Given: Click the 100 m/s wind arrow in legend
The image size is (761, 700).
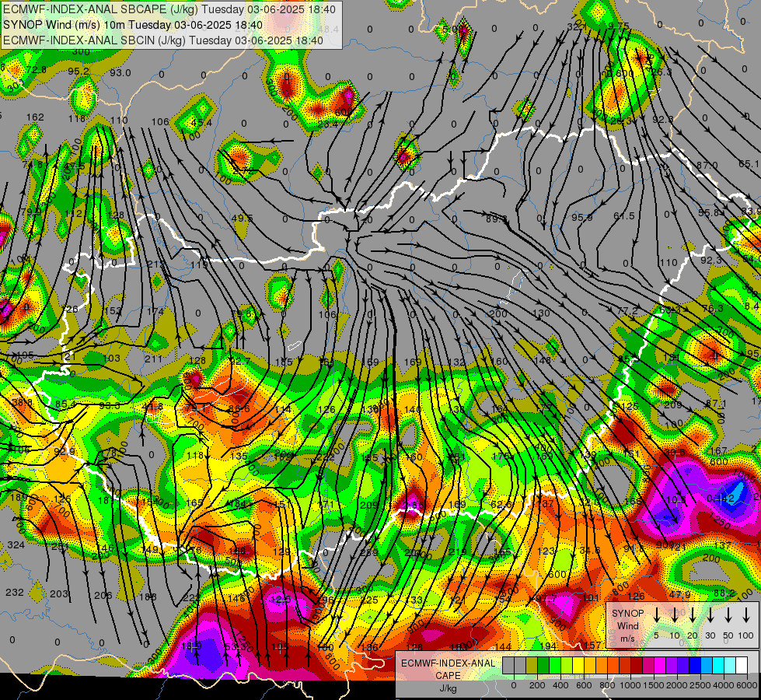Looking at the screenshot, I should click(746, 615).
